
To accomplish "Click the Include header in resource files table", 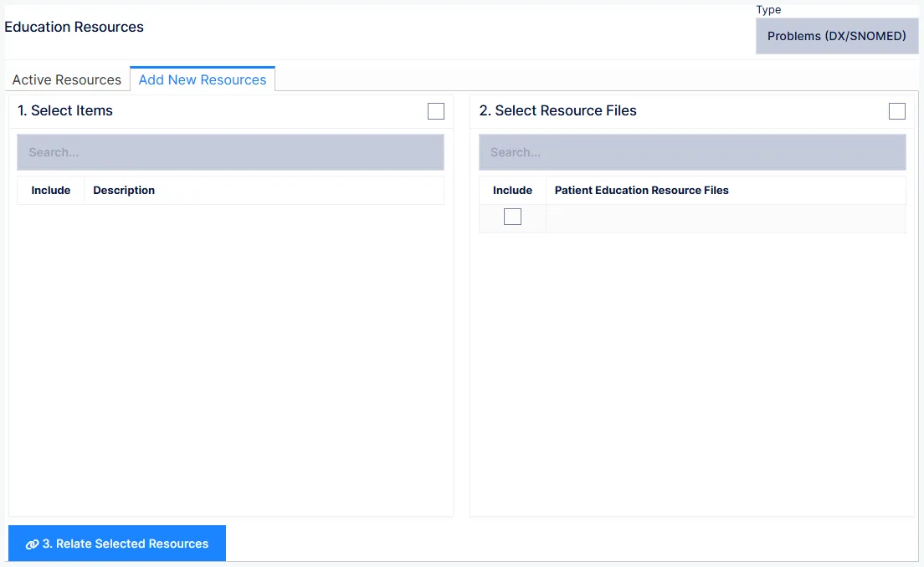I will pos(513,190).
